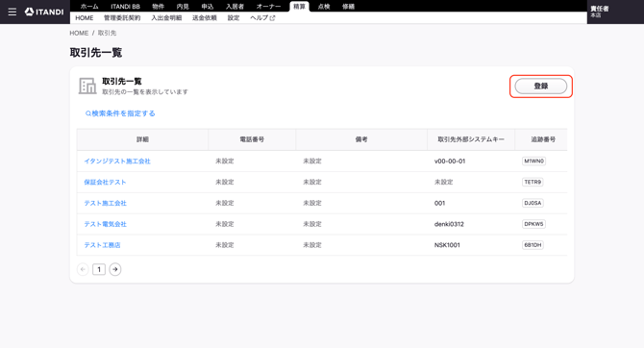Open the ITANDI BB top menu

click(125, 6)
